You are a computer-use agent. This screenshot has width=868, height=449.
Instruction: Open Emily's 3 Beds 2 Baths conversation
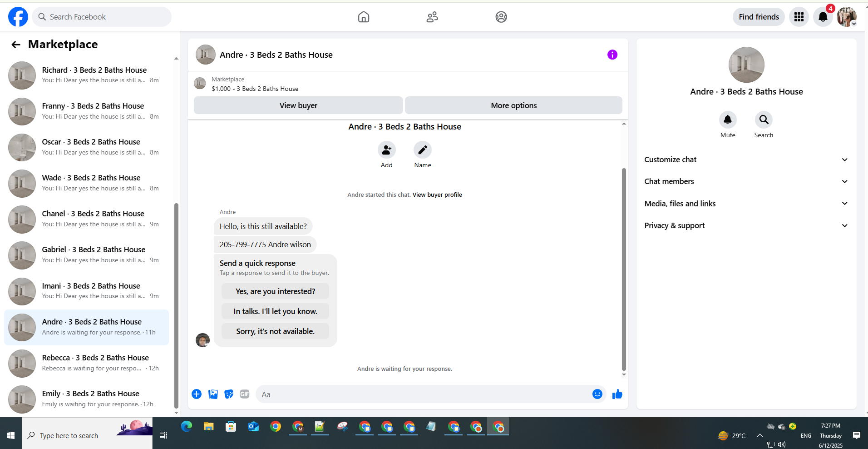click(86, 399)
